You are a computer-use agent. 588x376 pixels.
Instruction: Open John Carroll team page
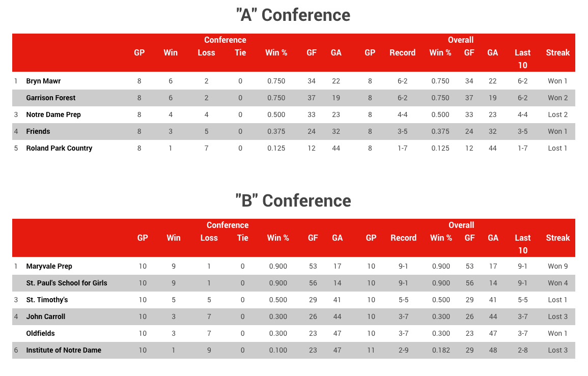point(45,317)
